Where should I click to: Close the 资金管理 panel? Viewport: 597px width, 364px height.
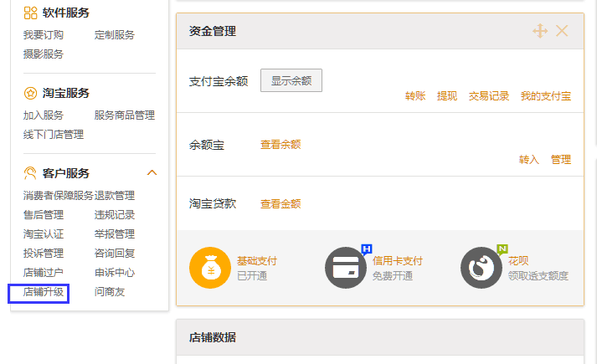point(562,31)
